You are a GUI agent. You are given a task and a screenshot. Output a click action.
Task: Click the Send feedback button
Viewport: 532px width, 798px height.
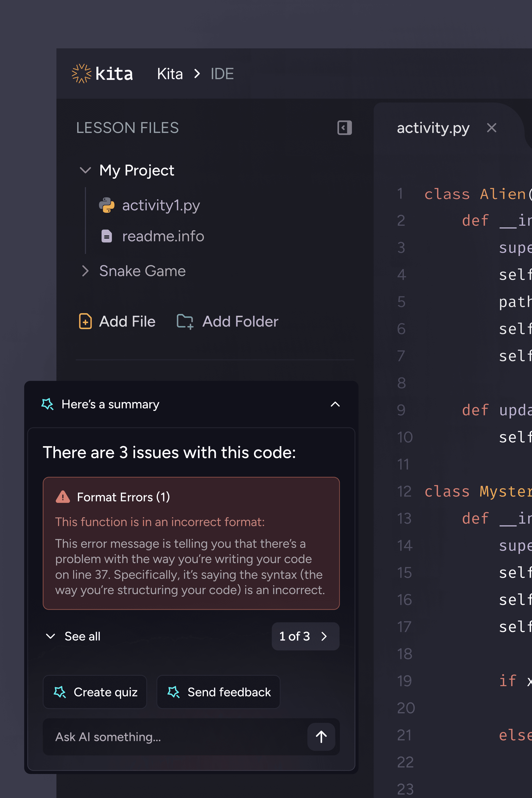tap(218, 692)
